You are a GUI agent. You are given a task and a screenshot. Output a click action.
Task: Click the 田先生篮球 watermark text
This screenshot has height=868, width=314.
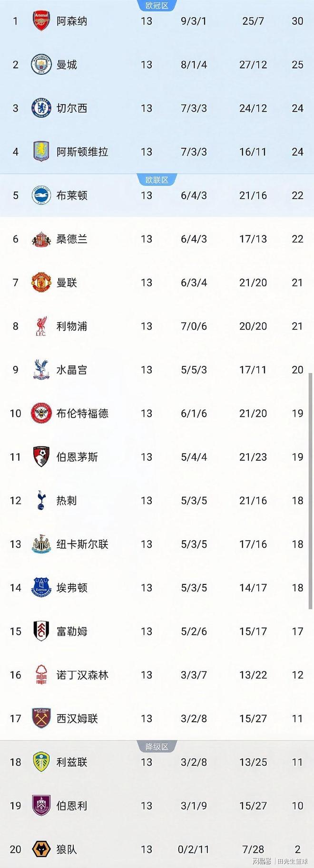tap(292, 861)
